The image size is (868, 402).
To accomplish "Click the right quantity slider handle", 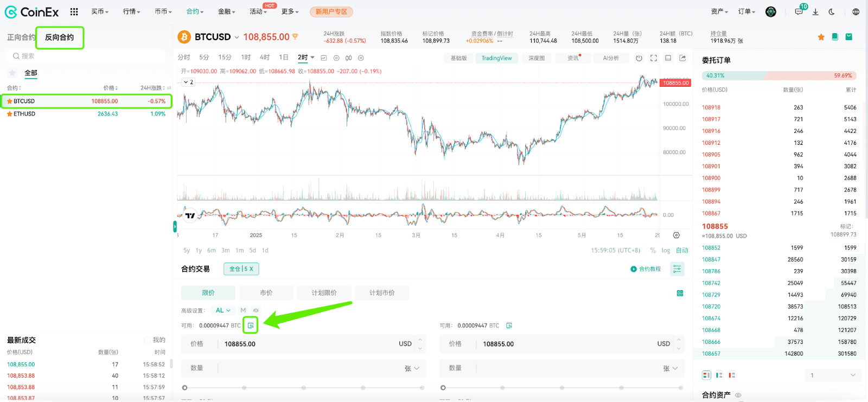I will 443,388.
